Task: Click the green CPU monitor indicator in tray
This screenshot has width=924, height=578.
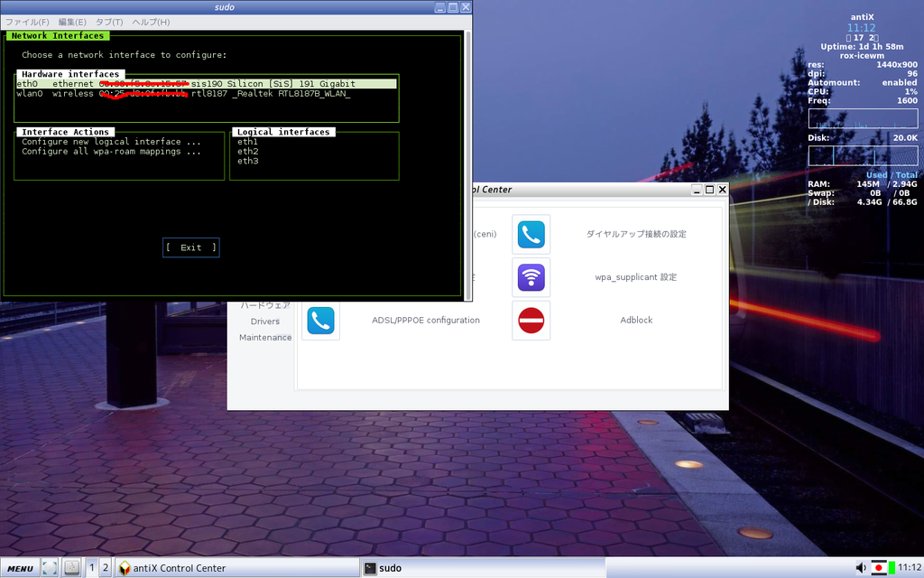Action: 892,567
